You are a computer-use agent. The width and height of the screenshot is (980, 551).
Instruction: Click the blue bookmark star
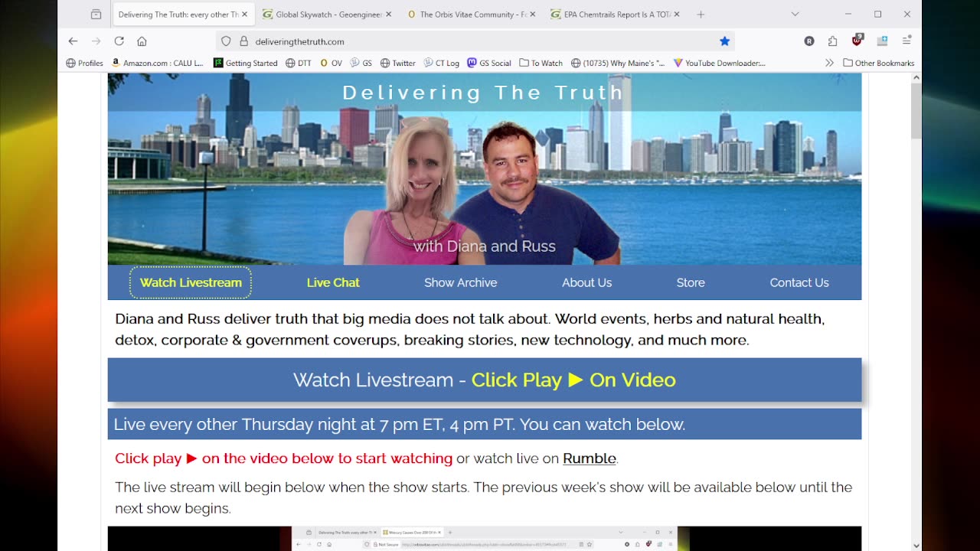point(724,41)
